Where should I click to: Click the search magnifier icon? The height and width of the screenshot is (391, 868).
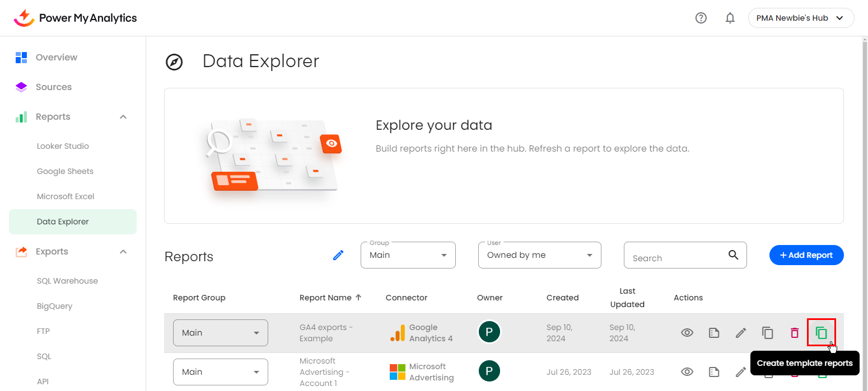[x=733, y=255]
